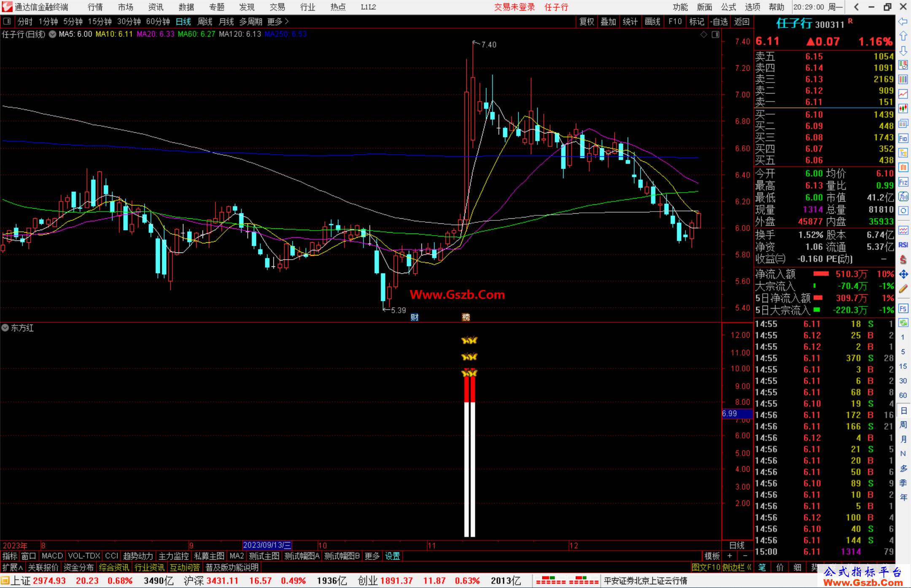The image size is (911, 588).
Task: Click the green refresh icon in sidebar
Action: (903, 323)
